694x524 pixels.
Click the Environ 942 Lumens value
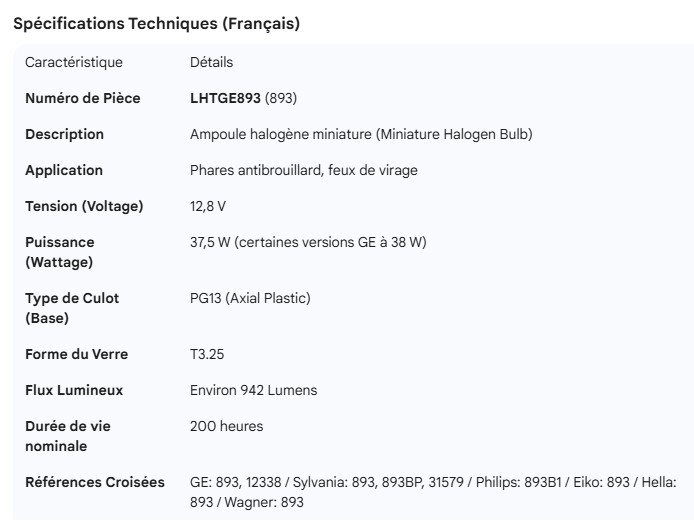(x=253, y=390)
